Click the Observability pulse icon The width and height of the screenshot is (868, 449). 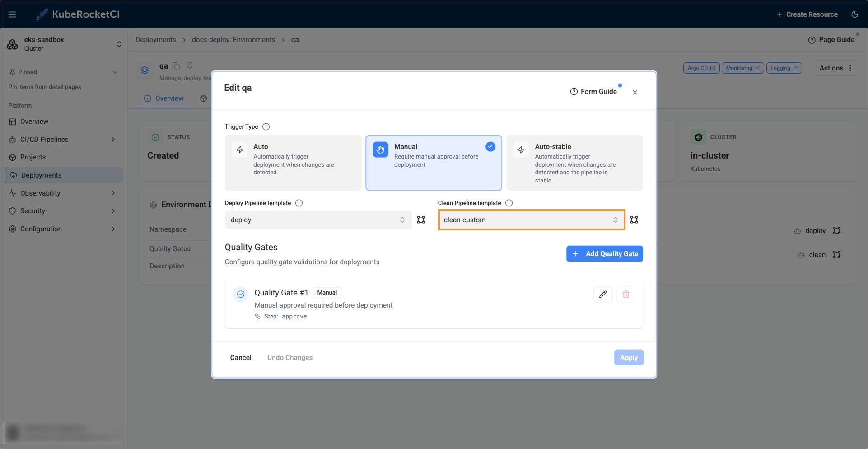click(x=13, y=193)
